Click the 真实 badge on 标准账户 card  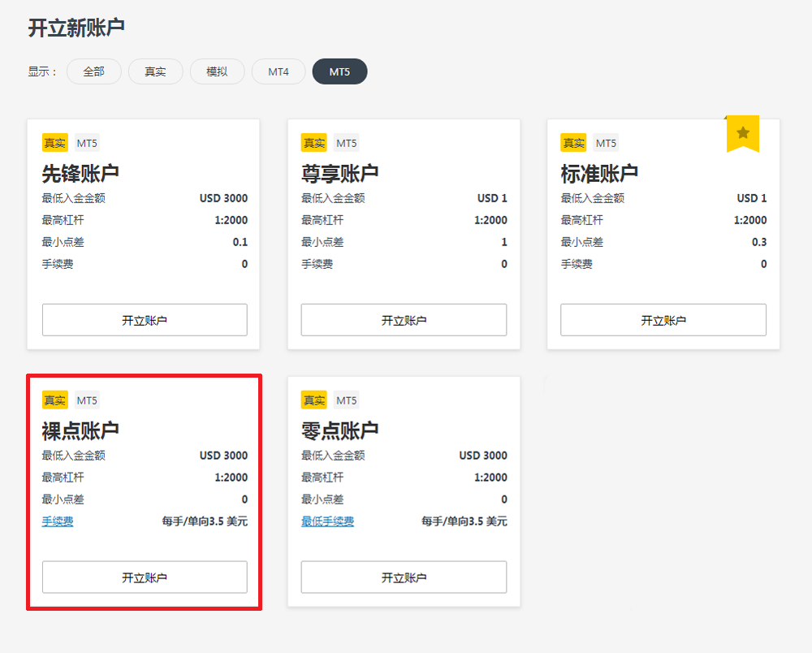coord(573,143)
